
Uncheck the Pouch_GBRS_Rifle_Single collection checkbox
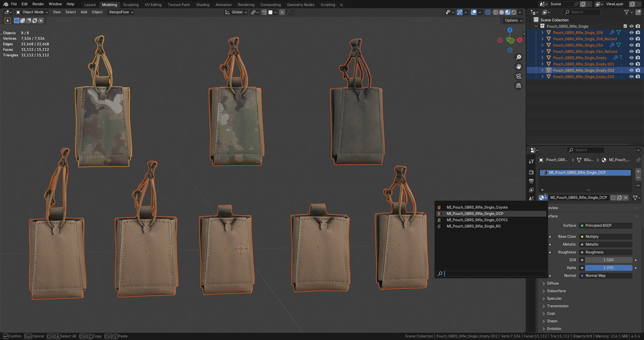click(625, 26)
